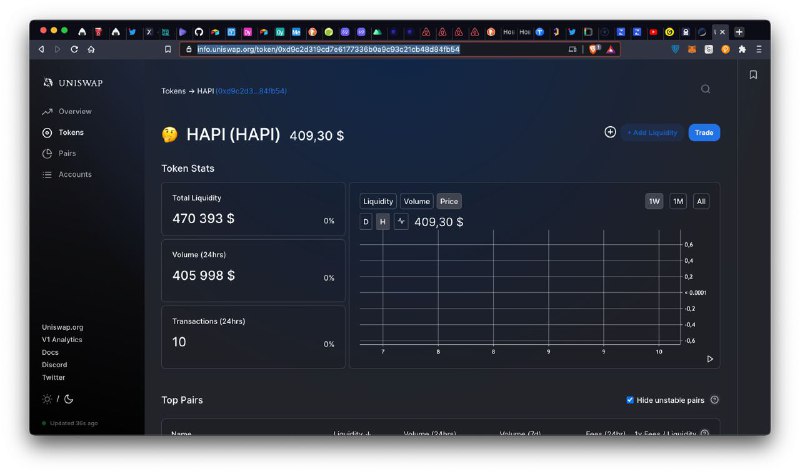Open the Accounts page in sidebar
Screen dimensions: 800x474
click(x=67, y=174)
